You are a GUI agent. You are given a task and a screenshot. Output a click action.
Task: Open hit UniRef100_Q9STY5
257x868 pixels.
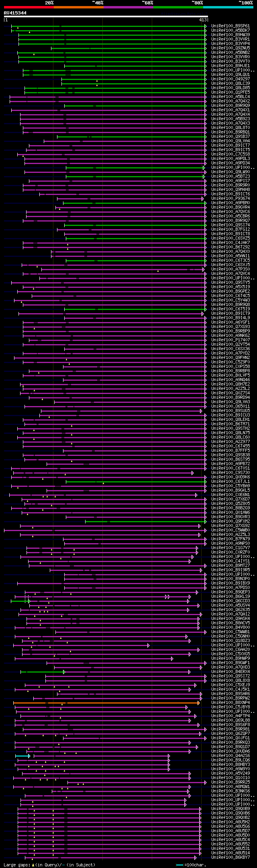click(230, 283)
